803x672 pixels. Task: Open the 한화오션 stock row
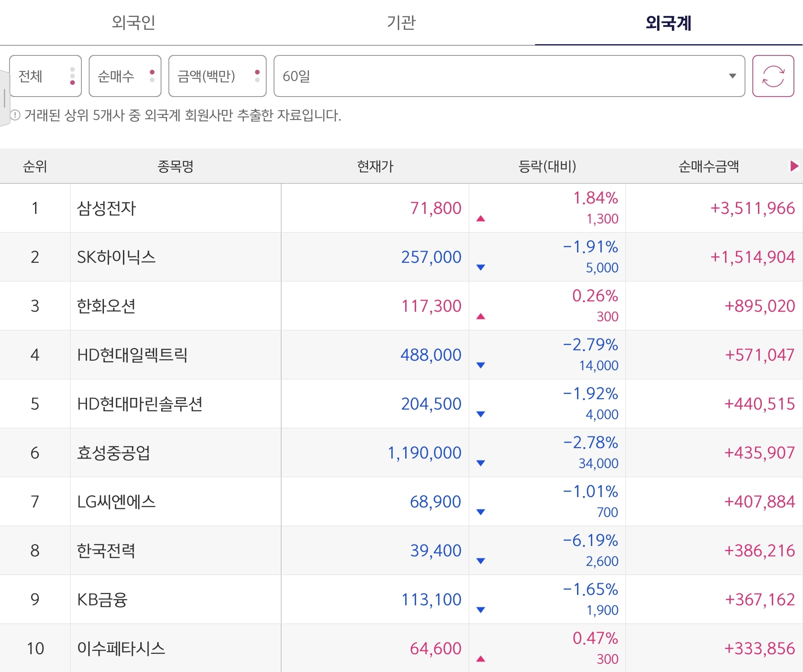point(401,306)
